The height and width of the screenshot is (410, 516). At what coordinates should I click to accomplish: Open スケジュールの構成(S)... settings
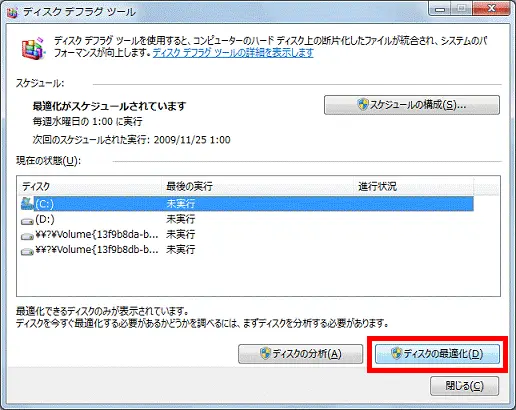click(x=412, y=105)
